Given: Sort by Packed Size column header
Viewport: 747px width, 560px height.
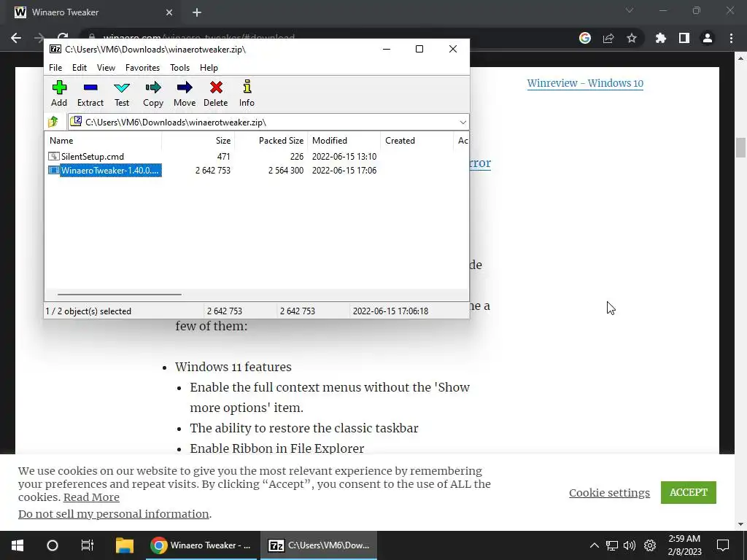Looking at the screenshot, I should (271, 141).
